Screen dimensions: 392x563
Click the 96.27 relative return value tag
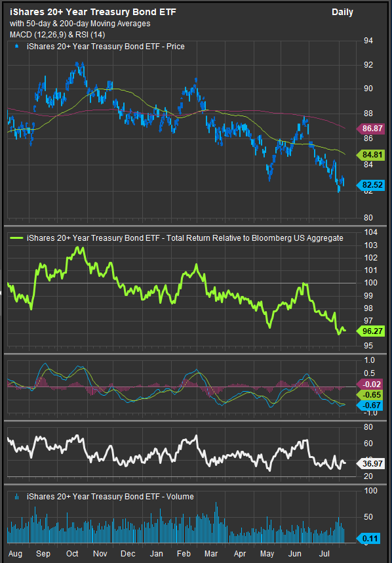click(x=370, y=331)
